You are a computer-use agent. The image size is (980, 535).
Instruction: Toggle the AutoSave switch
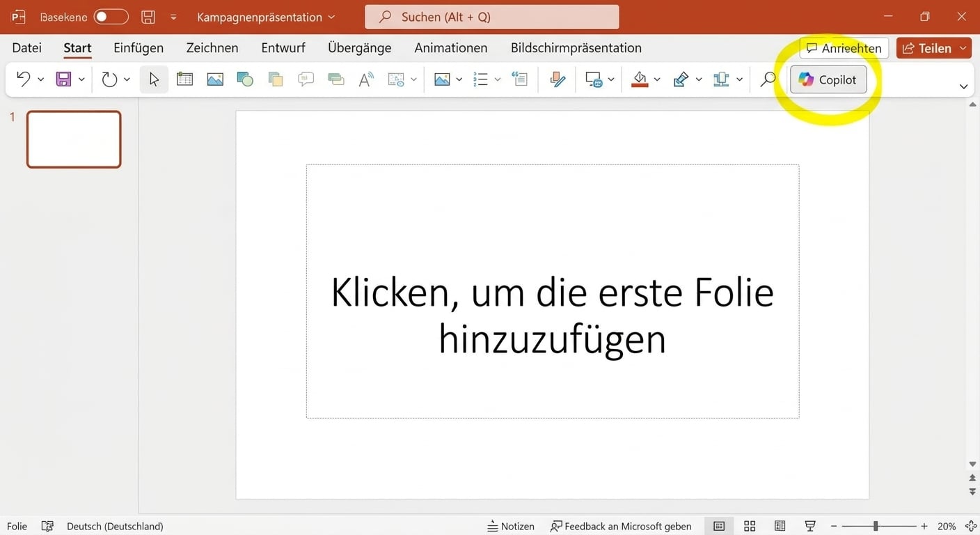111,17
